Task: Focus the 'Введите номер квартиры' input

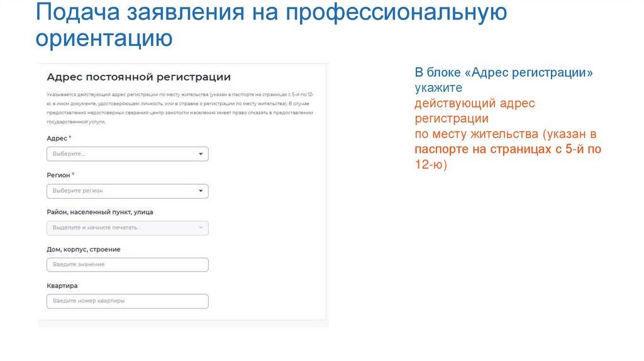Action: 127,301
